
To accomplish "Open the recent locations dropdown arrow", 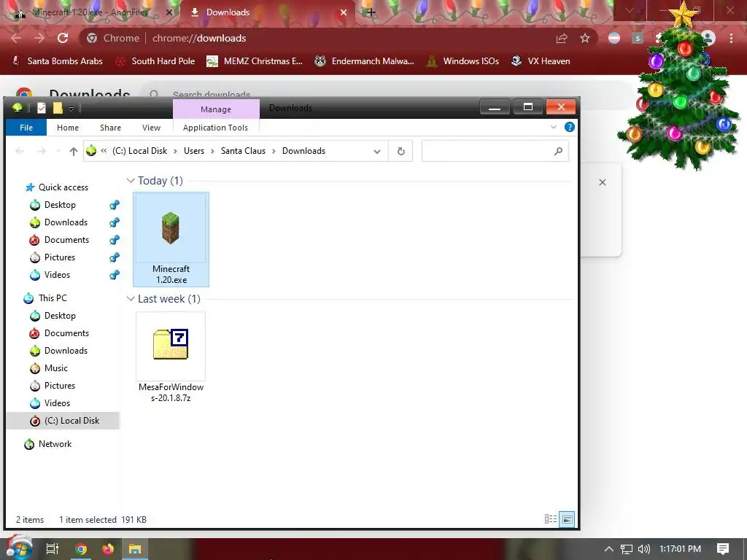I will click(x=58, y=151).
